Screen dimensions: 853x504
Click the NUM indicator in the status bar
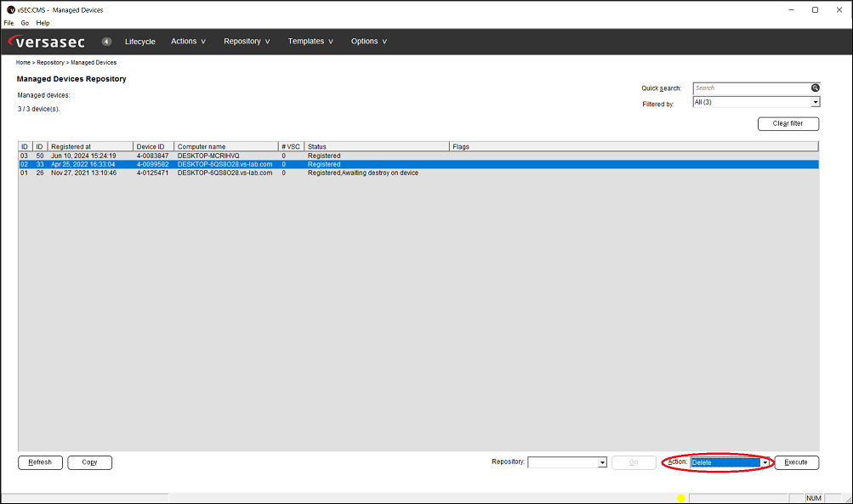coord(814,498)
